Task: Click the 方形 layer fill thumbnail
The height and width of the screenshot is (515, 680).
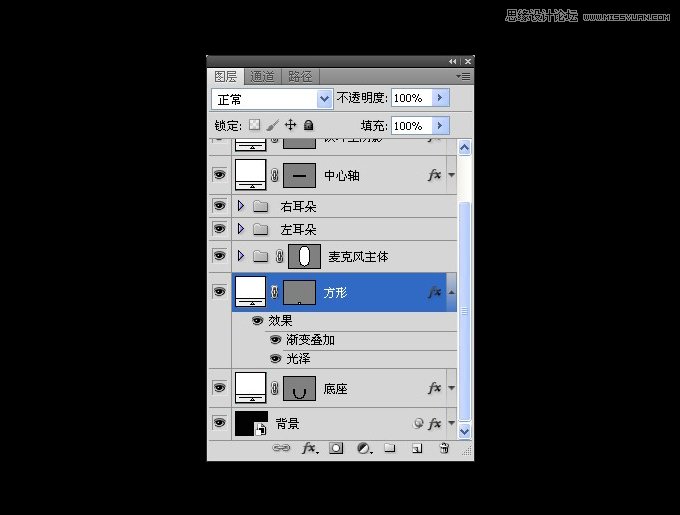Action: (251, 292)
